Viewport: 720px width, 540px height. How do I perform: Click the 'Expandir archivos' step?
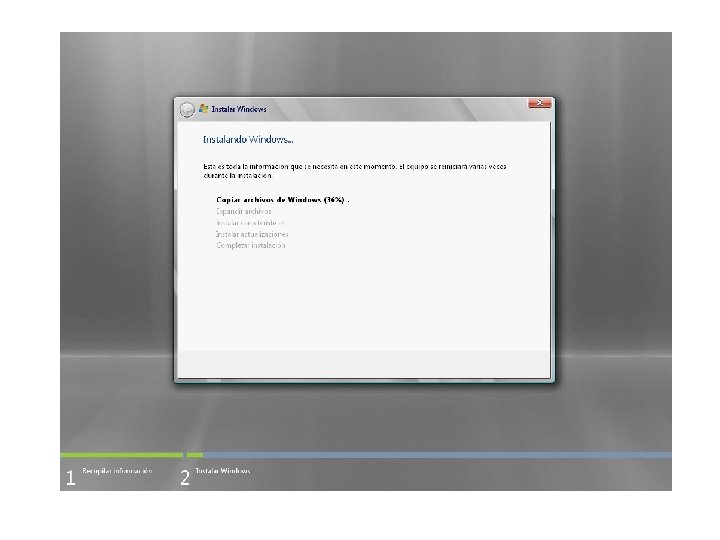(x=243, y=211)
